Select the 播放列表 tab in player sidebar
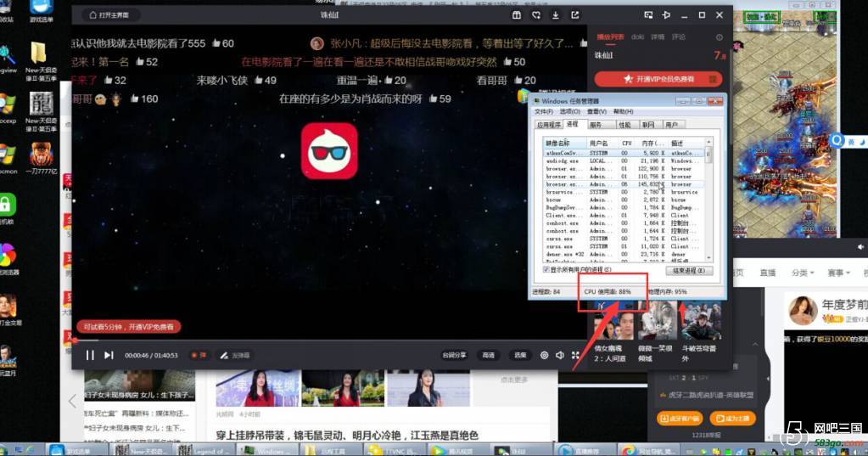 pos(610,37)
